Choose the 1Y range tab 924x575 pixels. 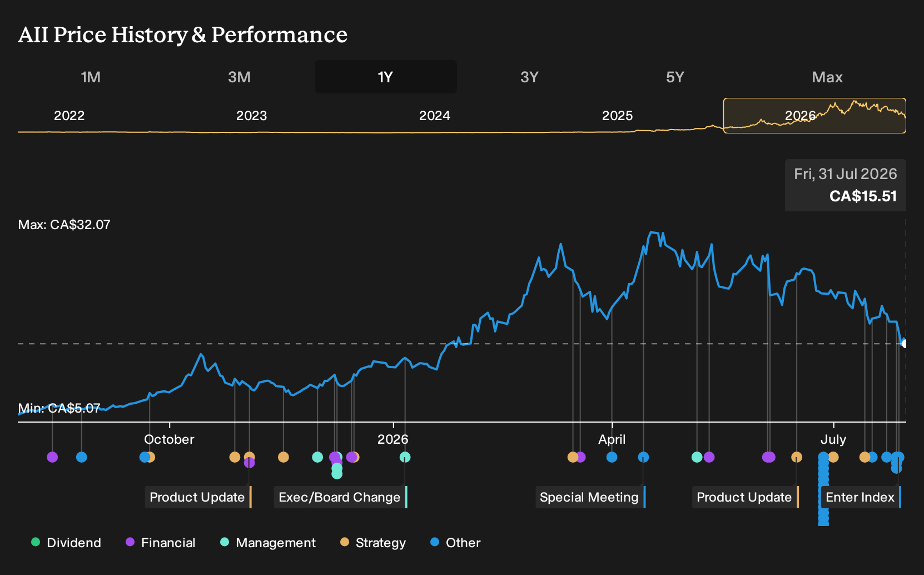[x=385, y=77]
